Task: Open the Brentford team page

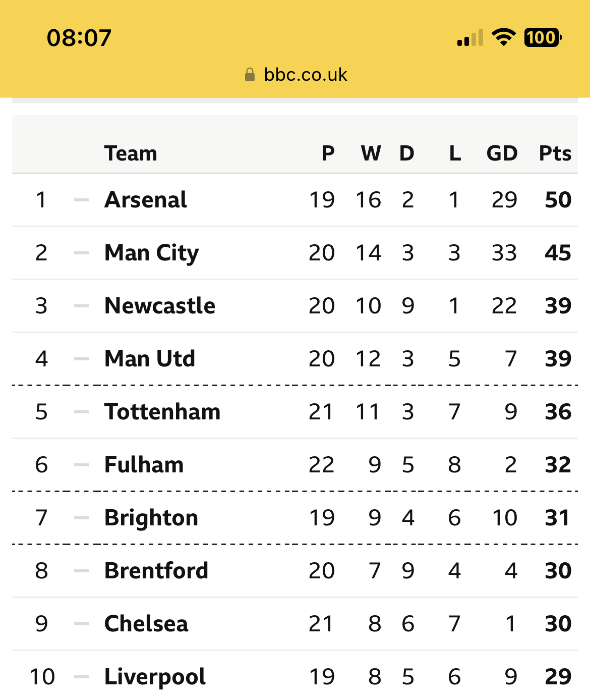Action: click(x=156, y=571)
